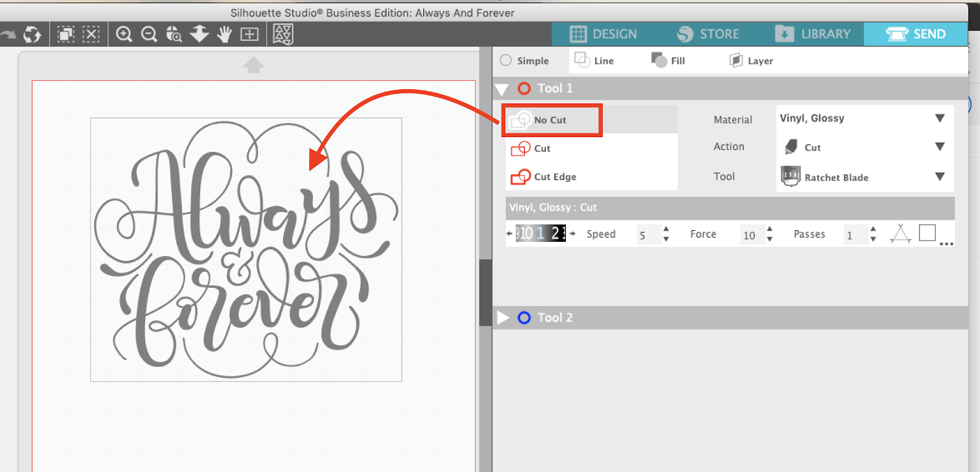Increase the Speed value stepper

[x=666, y=230]
